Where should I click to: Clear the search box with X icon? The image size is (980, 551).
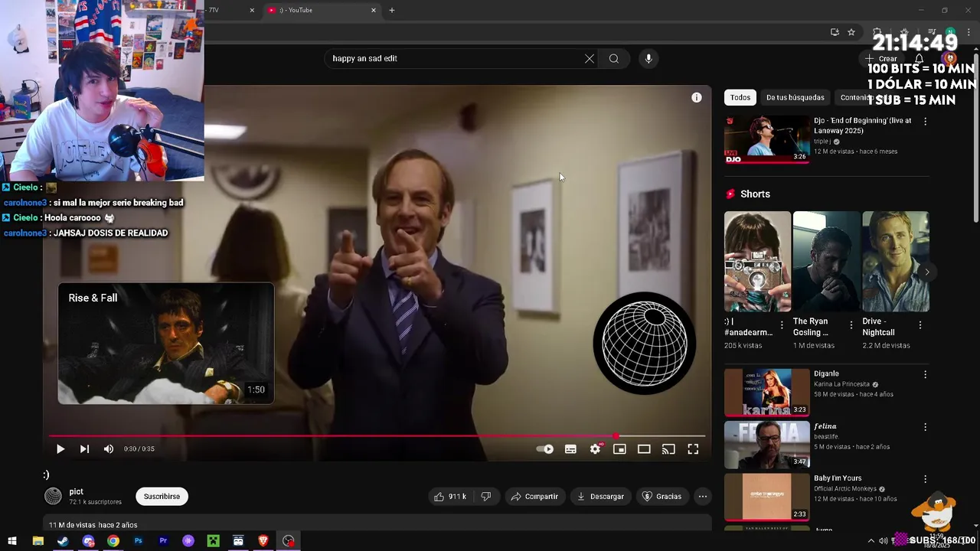tap(590, 58)
